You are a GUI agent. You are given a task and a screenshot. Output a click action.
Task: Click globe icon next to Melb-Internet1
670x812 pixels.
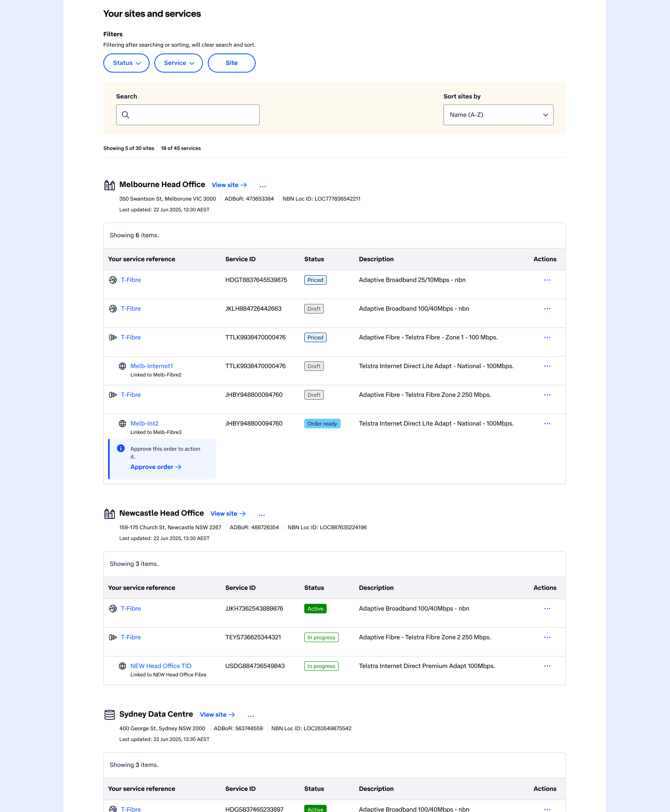[122, 366]
